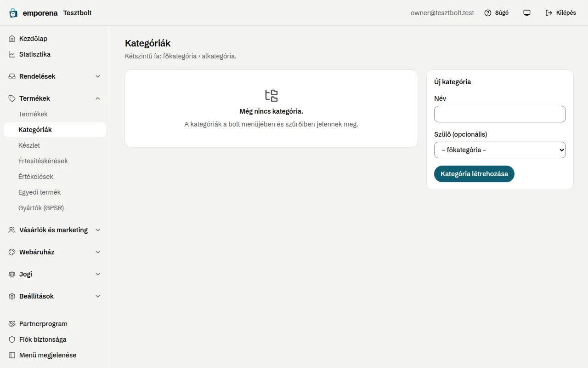The height and width of the screenshot is (368, 588).
Task: Open Egyedi termék in the sidebar
Action: point(55,192)
